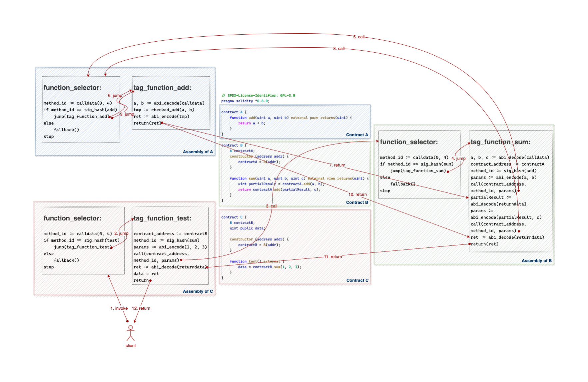Select the "2. jump" label

(121, 233)
